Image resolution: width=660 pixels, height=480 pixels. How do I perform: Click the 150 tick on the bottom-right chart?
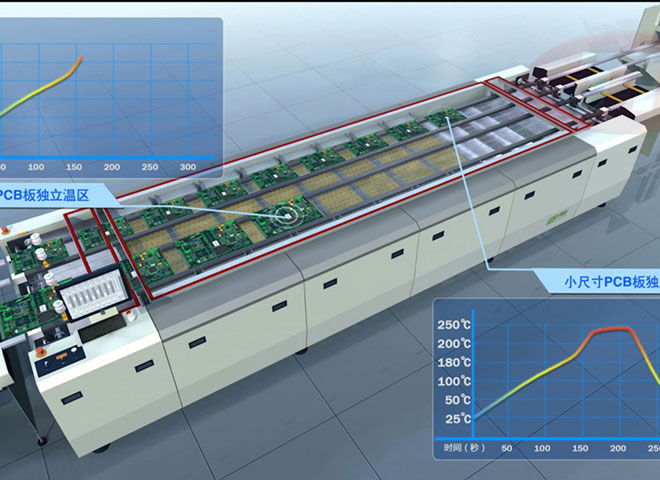point(579,447)
